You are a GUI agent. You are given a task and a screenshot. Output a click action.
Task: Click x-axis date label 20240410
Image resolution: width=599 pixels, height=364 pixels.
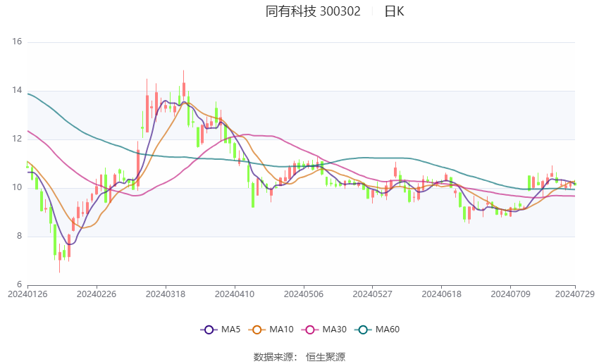tap(235, 294)
